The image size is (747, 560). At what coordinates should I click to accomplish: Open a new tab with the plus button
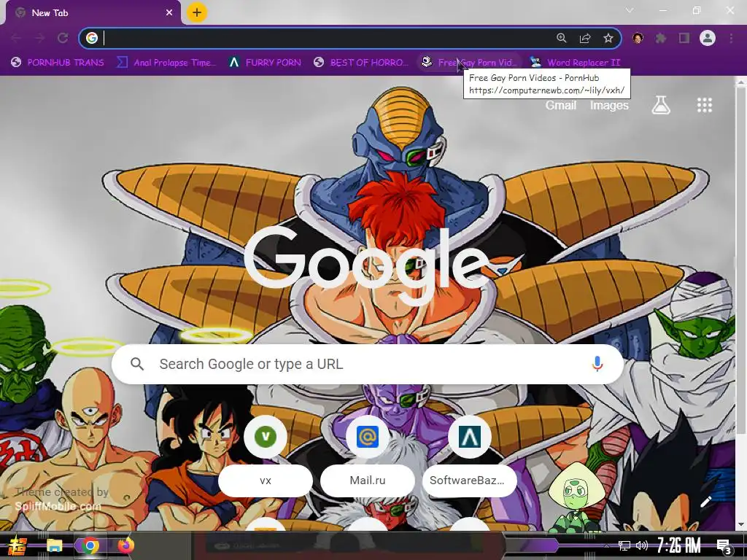[197, 12]
